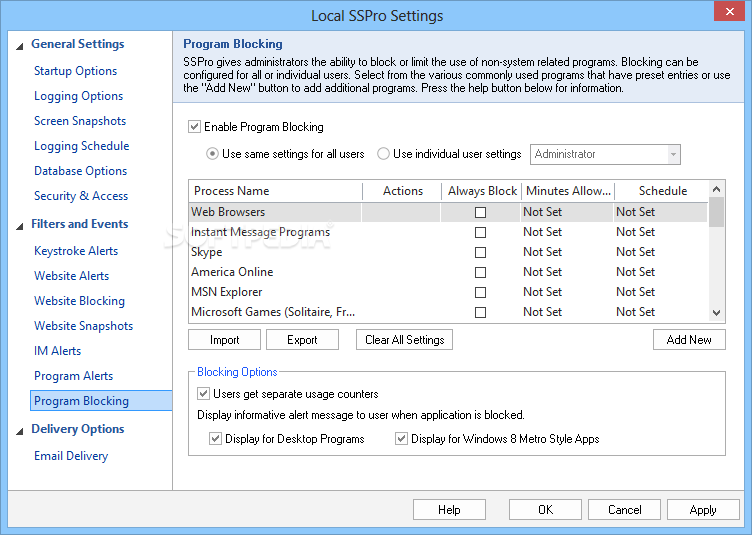Collapse the General Settings section arrow

19,45
